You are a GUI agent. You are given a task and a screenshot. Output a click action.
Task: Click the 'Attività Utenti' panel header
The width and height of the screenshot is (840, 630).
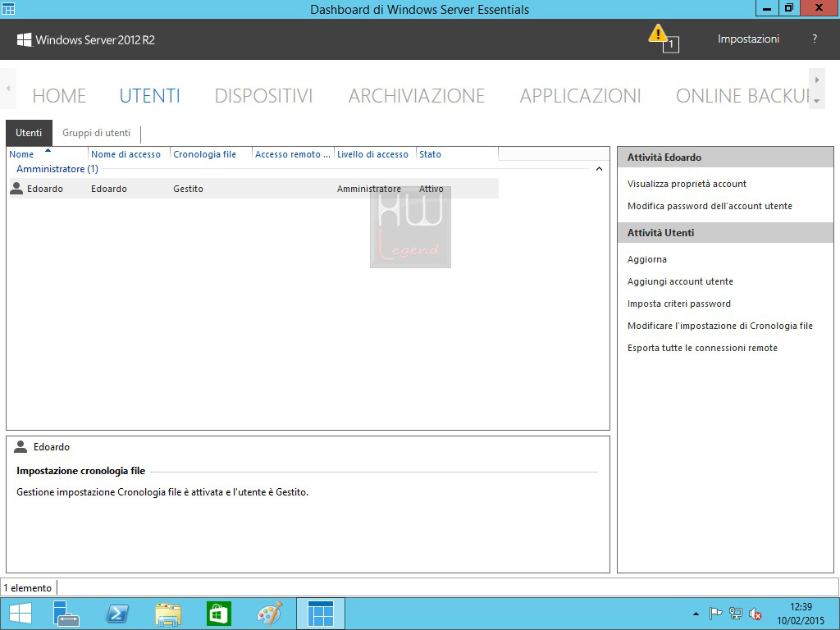(x=725, y=232)
